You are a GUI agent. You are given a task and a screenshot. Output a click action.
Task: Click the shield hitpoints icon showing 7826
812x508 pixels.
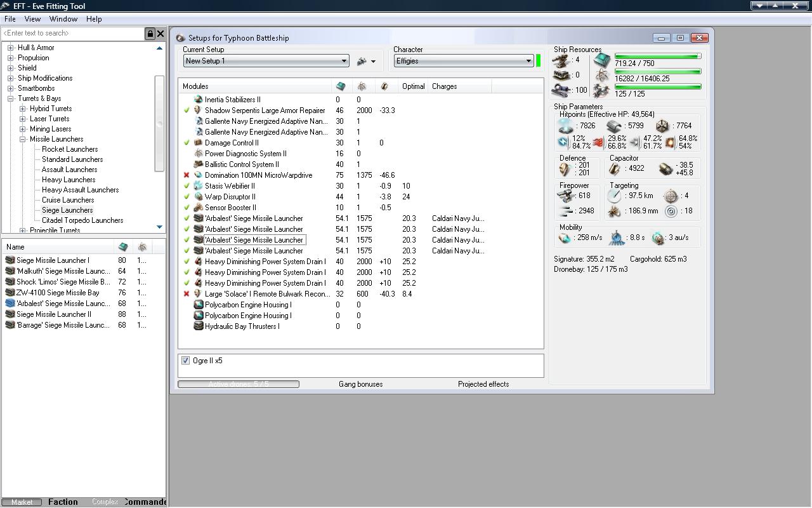565,126
